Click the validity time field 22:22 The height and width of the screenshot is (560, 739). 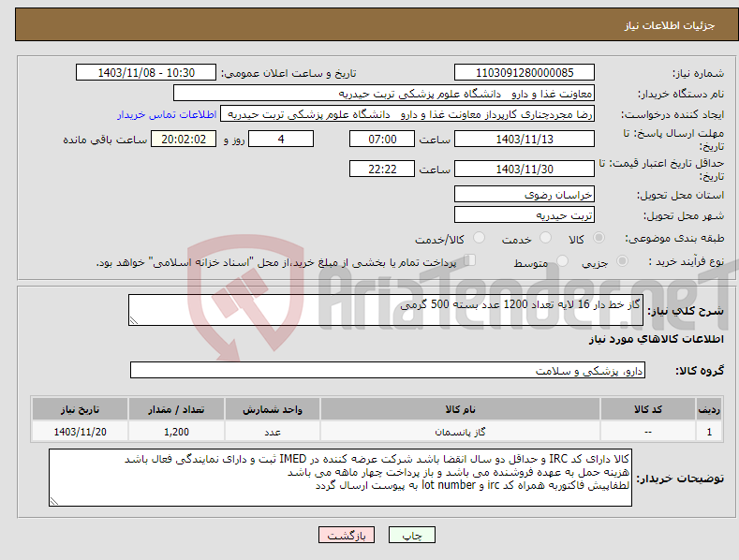click(382, 169)
